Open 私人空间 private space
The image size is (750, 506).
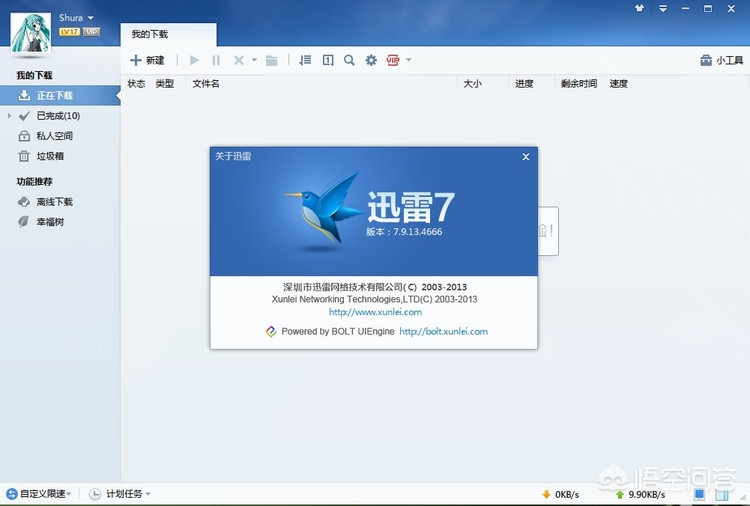[x=54, y=136]
